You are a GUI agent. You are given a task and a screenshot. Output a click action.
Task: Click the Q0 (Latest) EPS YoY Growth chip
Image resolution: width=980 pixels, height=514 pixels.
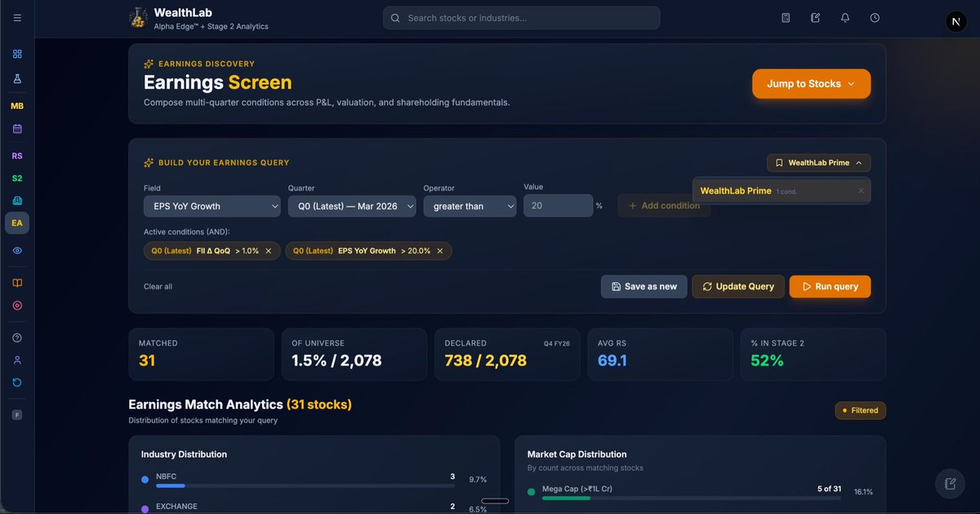point(368,251)
